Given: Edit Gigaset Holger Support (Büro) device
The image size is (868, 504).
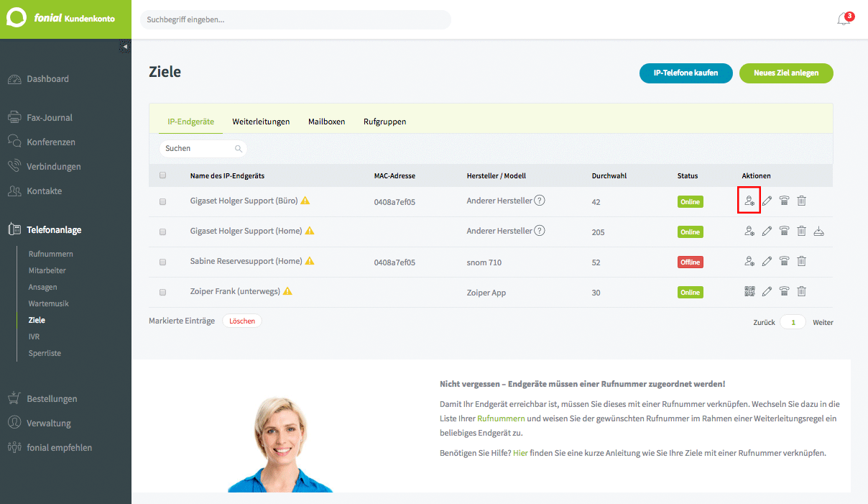Looking at the screenshot, I should (767, 201).
